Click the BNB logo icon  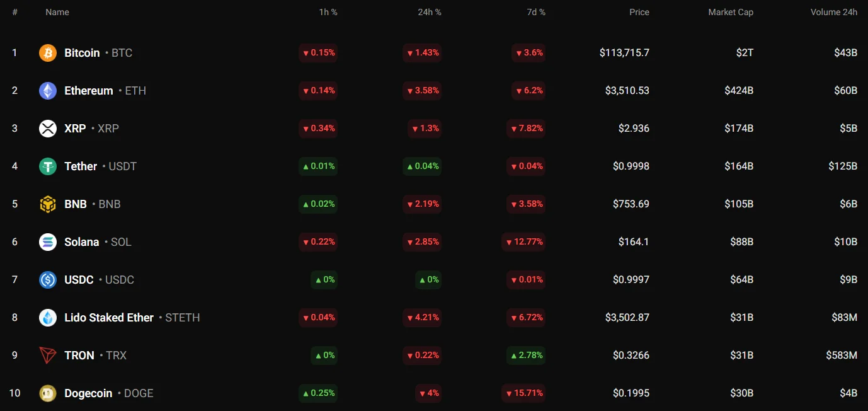coord(48,204)
